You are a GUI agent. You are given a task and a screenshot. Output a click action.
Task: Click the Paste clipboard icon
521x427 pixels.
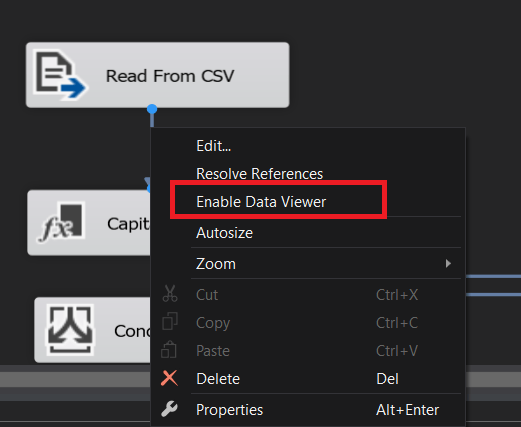(169, 349)
